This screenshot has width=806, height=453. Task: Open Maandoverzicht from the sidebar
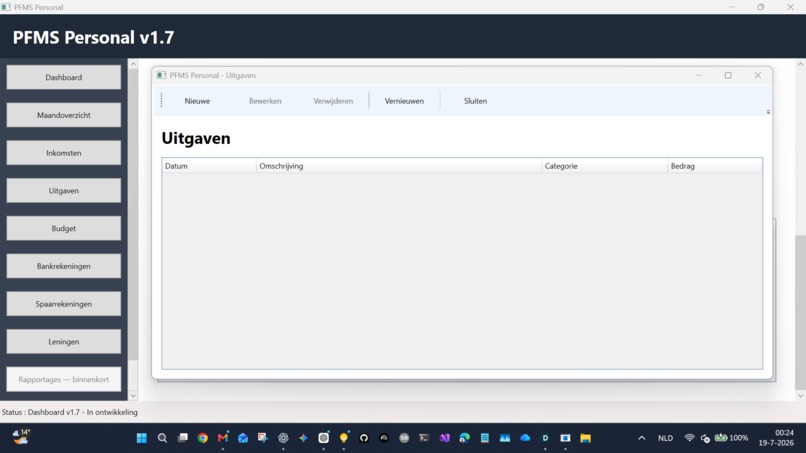pyautogui.click(x=64, y=115)
